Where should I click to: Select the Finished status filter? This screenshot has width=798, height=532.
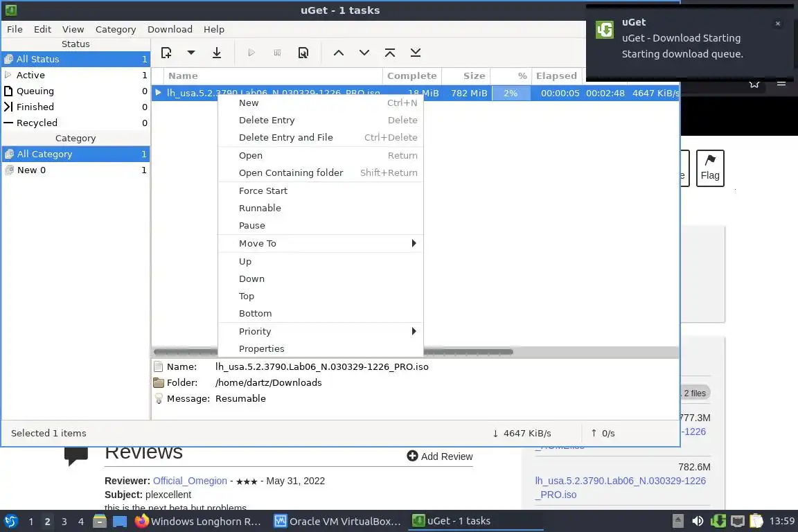point(76,107)
